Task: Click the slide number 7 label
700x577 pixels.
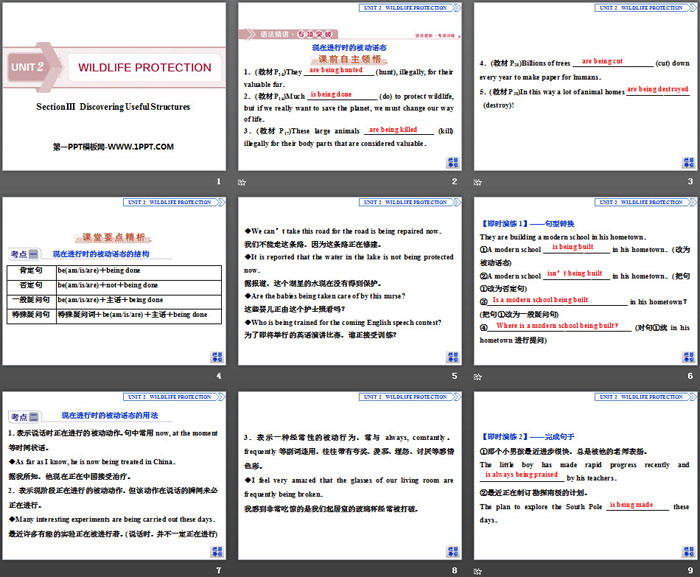Action: pyautogui.click(x=217, y=570)
